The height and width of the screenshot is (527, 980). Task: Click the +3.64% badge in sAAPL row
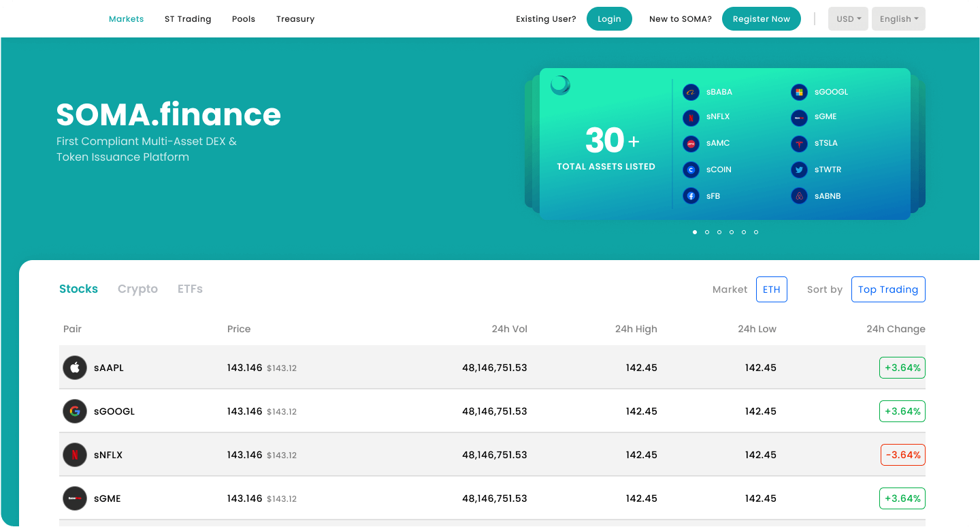click(x=902, y=368)
